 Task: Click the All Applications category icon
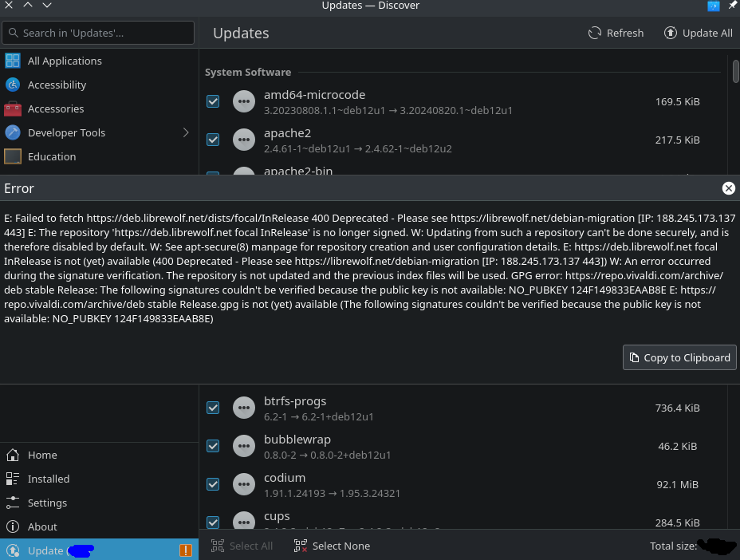13,61
